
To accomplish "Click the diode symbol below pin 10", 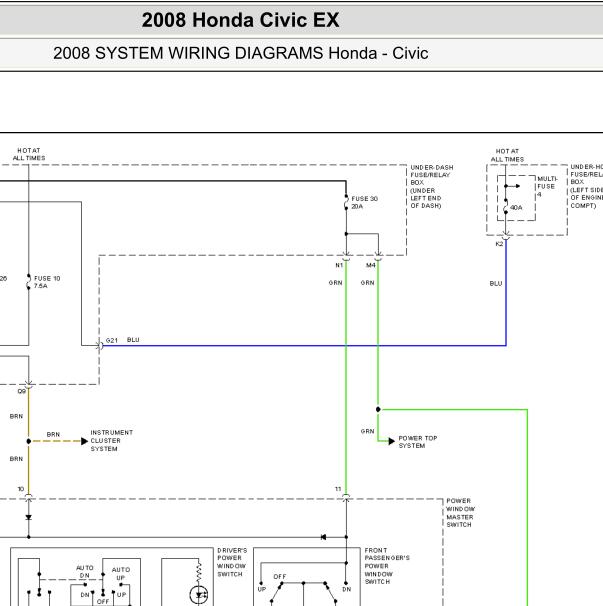I will (x=29, y=517).
